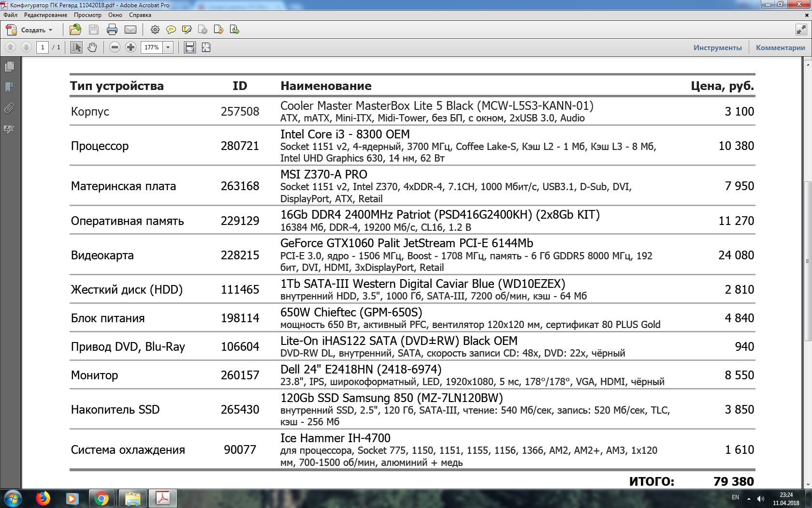The height and width of the screenshot is (508, 812).
Task: Show the attachments paperclip panel
Action: [9, 108]
